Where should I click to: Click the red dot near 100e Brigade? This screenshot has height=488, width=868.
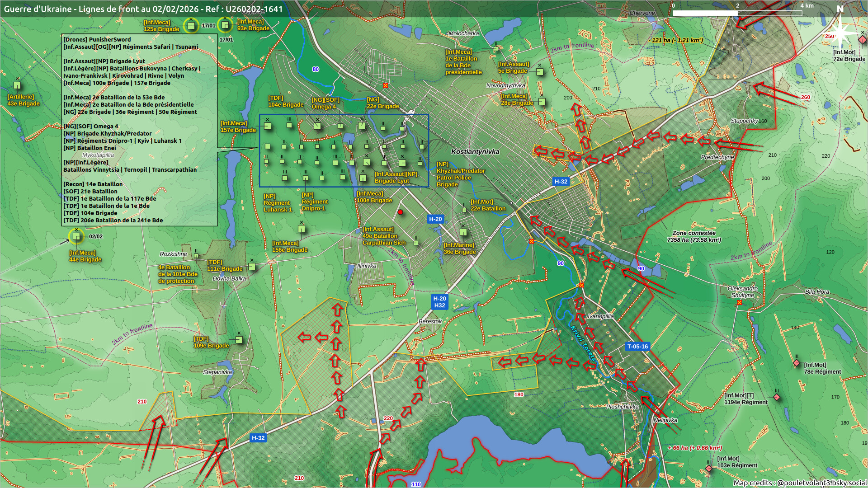[400, 212]
